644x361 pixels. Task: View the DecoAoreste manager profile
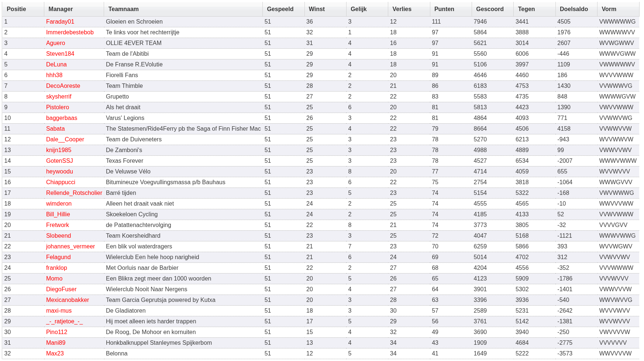point(63,86)
